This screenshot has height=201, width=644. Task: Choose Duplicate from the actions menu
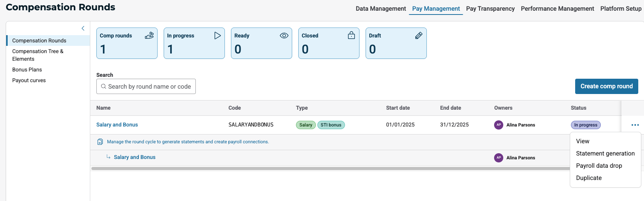coord(589,178)
